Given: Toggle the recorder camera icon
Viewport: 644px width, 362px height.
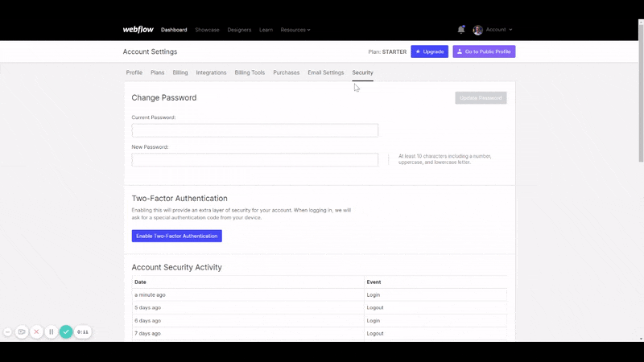Looking at the screenshot, I should 22,331.
